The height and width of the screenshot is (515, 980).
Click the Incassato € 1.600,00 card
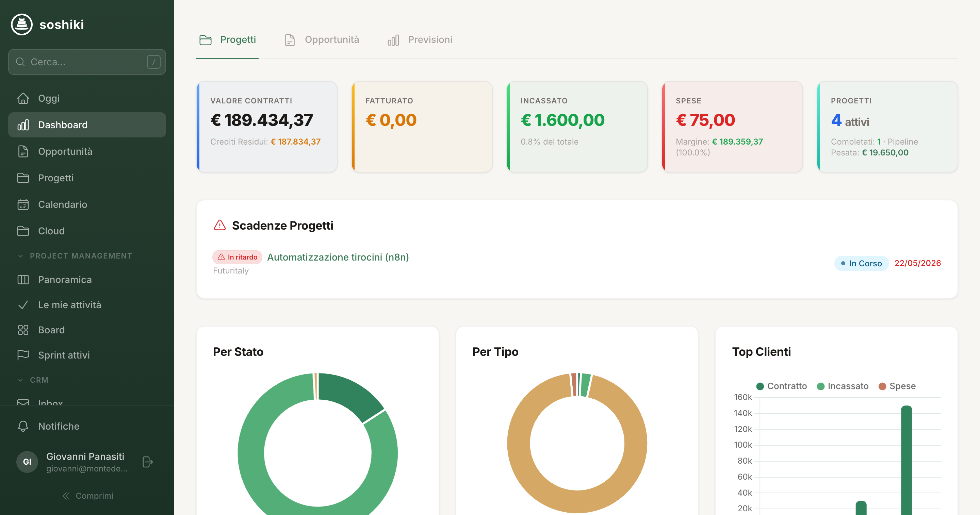pos(577,126)
